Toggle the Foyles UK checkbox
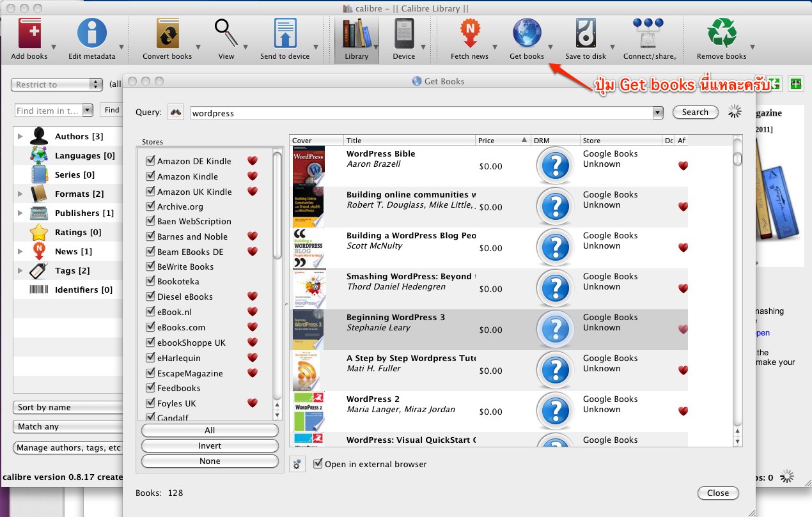Screen dimensions: 812x517 (150, 403)
